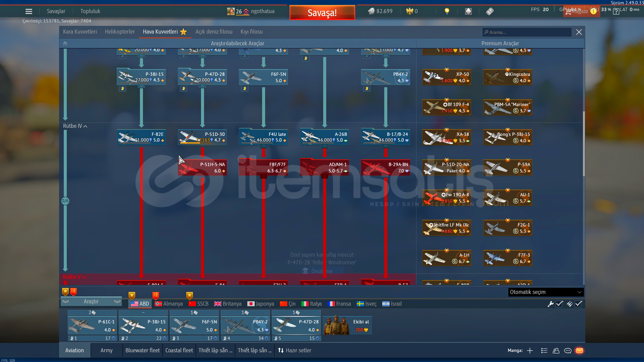The image size is (644, 362).
Task: Select the F4U late group node
Action: 263,137
